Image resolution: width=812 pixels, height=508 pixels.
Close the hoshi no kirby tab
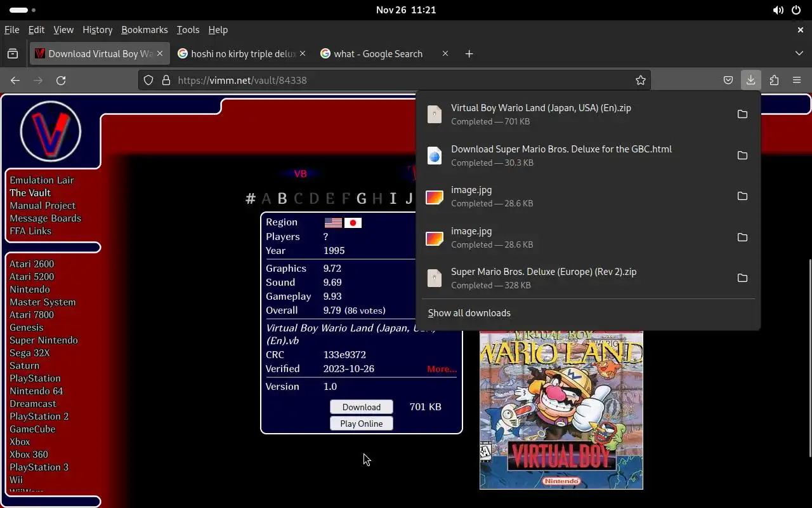click(x=303, y=54)
